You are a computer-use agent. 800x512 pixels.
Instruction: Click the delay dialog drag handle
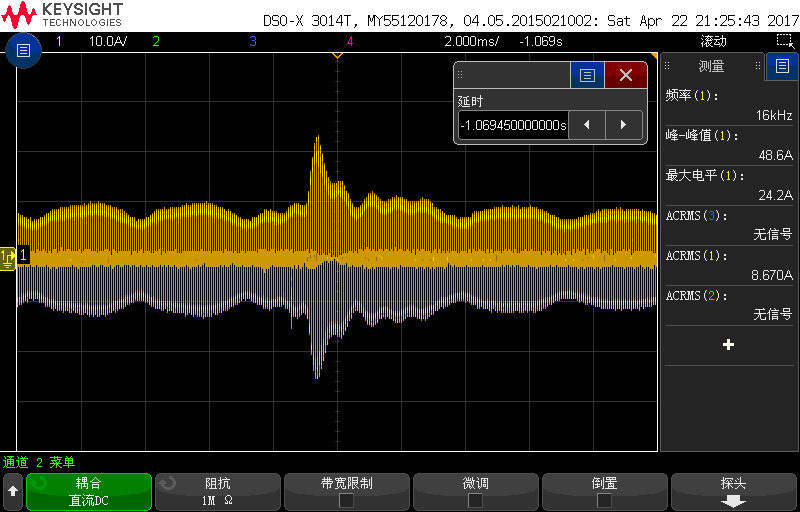[x=460, y=75]
